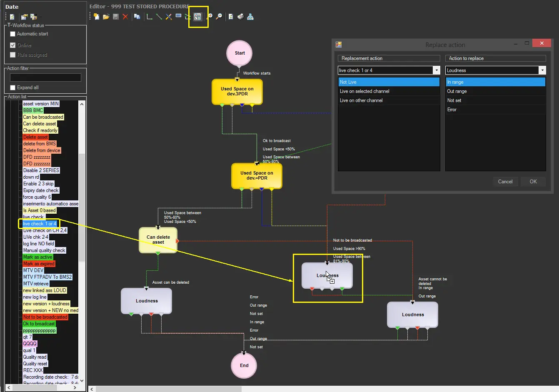This screenshot has width=559, height=392.
Task: Click the print workflow icon
Action: pyautogui.click(x=241, y=17)
